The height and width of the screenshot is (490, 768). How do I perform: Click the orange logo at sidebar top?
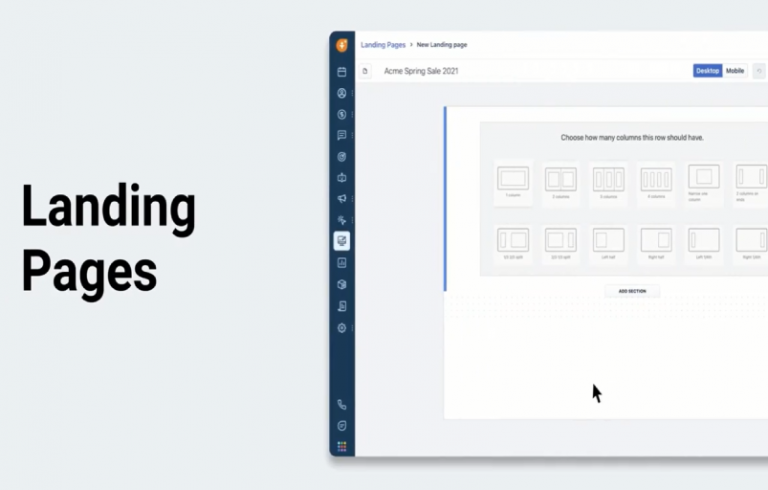click(x=342, y=45)
